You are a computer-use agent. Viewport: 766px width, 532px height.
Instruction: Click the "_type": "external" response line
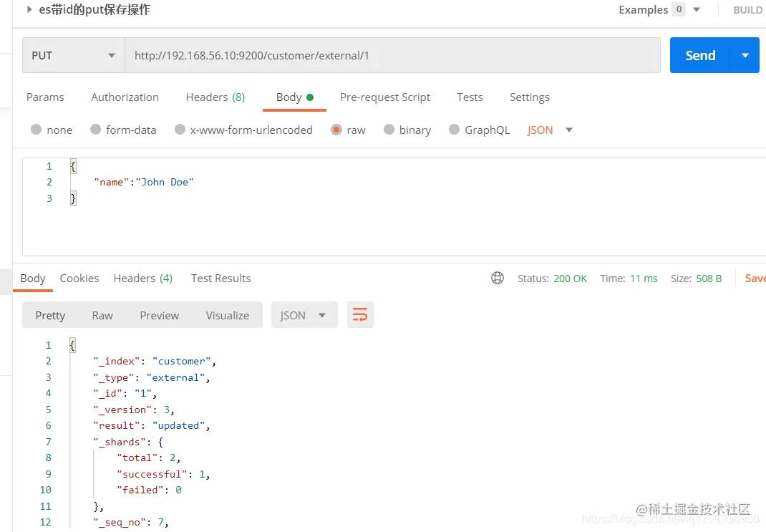pyautogui.click(x=152, y=377)
